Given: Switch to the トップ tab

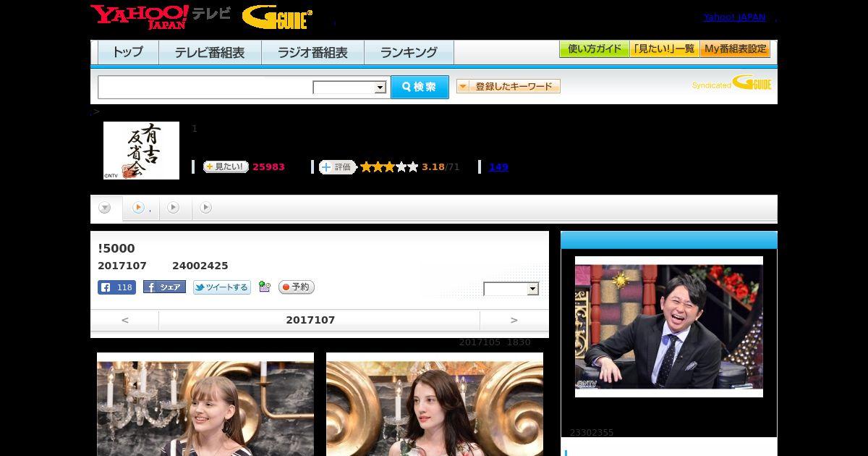Looking at the screenshot, I should (x=128, y=52).
